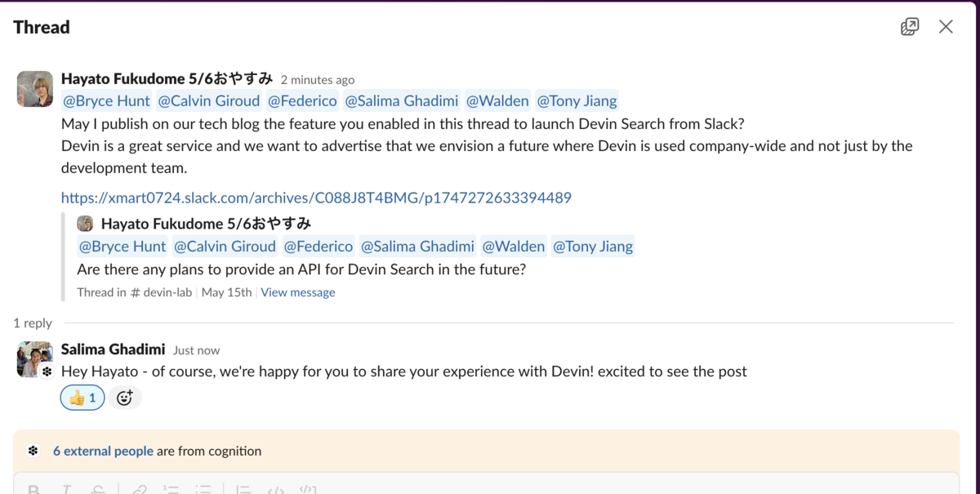The width and height of the screenshot is (980, 494).
Task: Click the 2 minutes ago timestamp
Action: click(318, 80)
